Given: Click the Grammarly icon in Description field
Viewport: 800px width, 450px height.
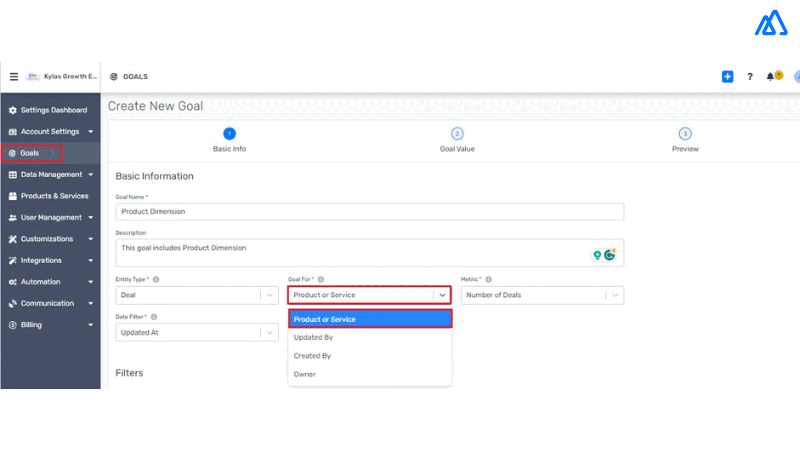Looking at the screenshot, I should [x=609, y=255].
